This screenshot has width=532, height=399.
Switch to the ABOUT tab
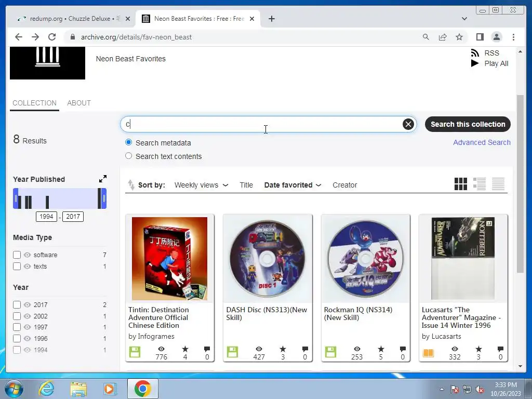79,103
